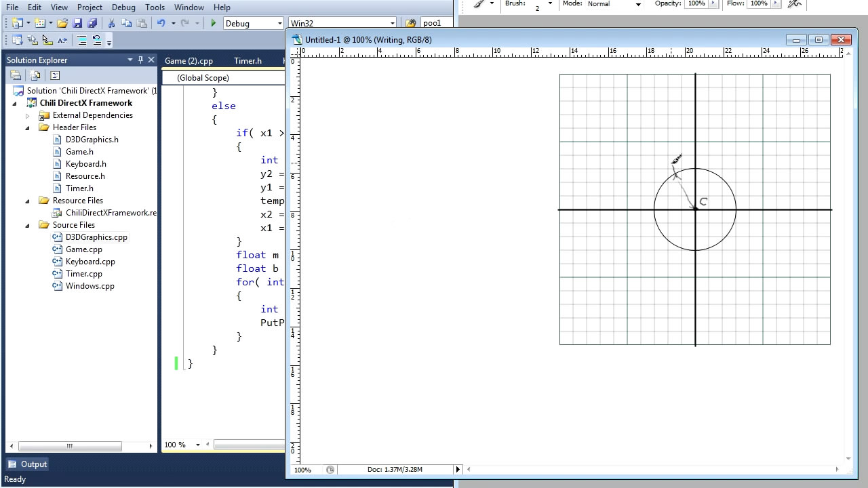Click the Cut scissors icon
Screen dimensions: 868x488
[x=112, y=23]
